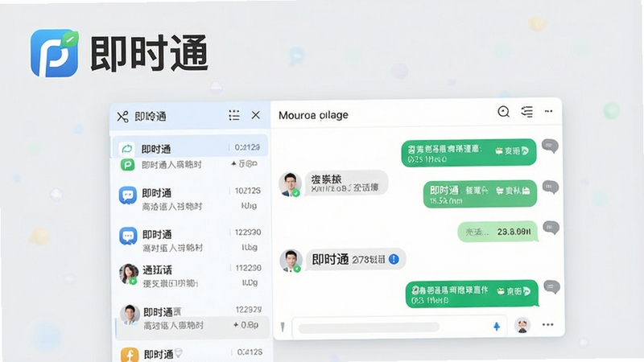Send the message with the blue arrow
The width and height of the screenshot is (644, 362).
pyautogui.click(x=497, y=327)
